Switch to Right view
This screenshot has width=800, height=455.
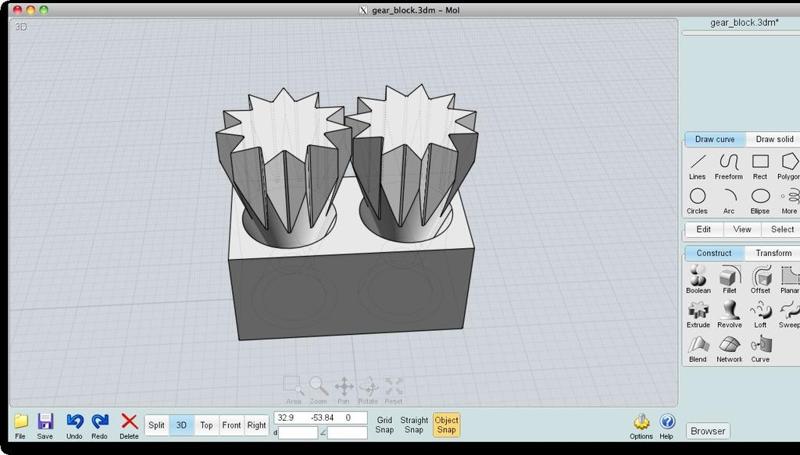pyautogui.click(x=256, y=425)
